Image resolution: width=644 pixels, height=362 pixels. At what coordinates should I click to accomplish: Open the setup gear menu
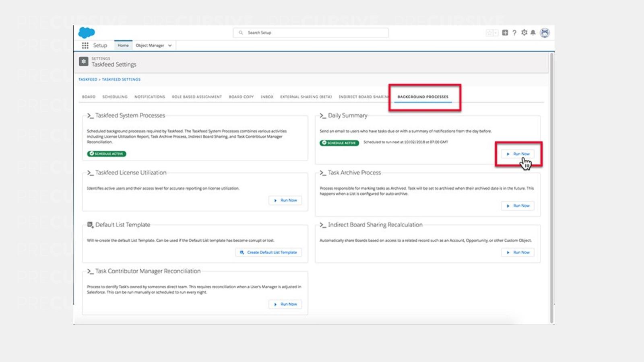[x=524, y=33]
